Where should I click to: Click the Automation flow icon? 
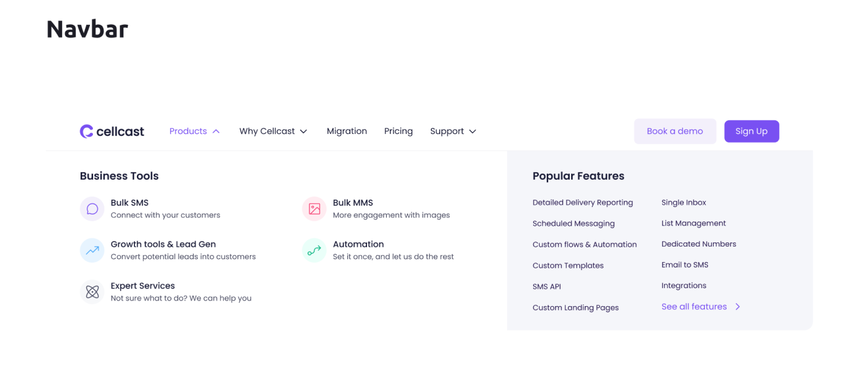tap(314, 250)
